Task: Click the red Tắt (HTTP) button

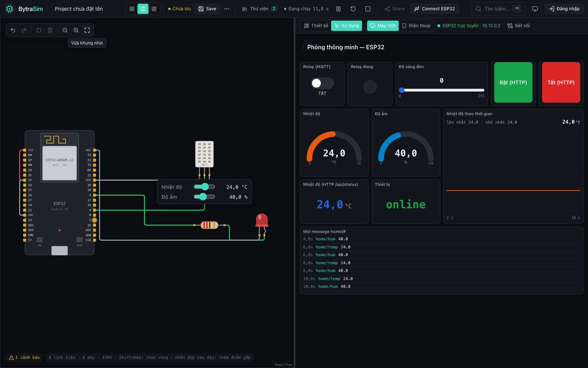Action: [561, 82]
